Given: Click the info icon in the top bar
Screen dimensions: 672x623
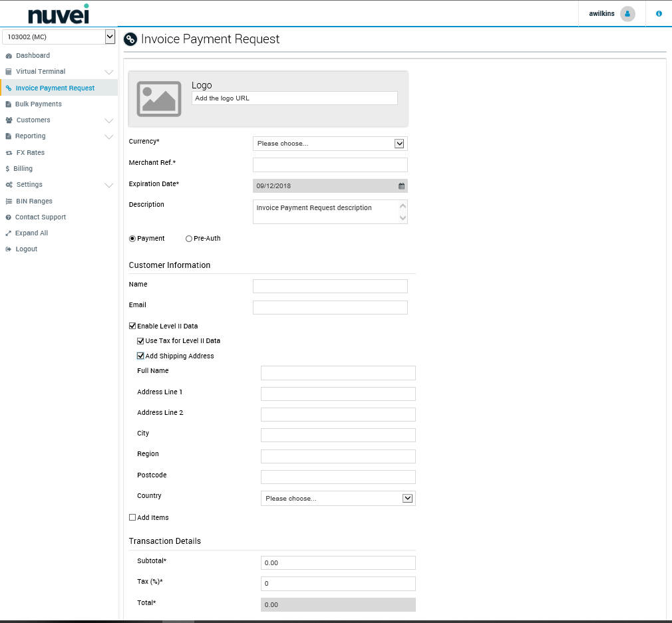Looking at the screenshot, I should click(x=658, y=13).
